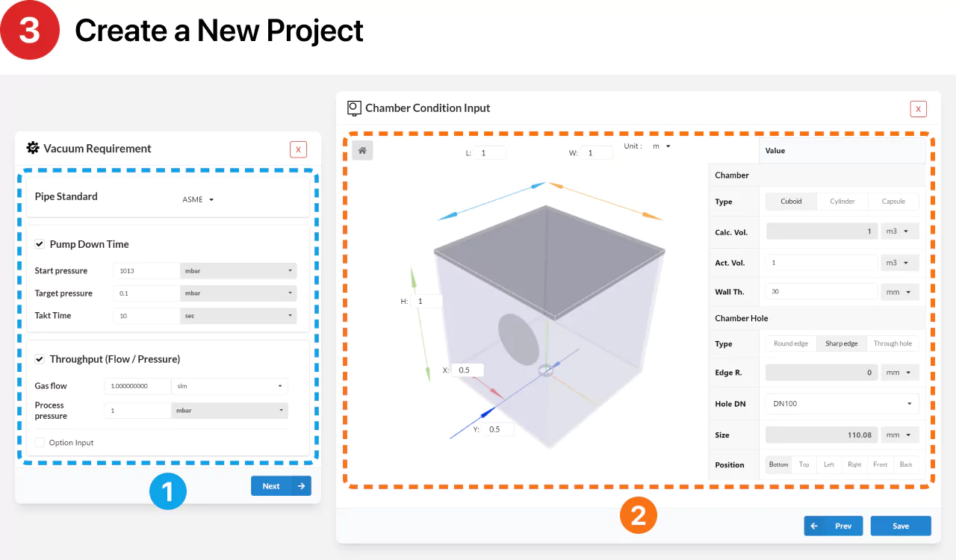956x560 pixels.
Task: Close the Vacuum Requirement panel
Action: click(298, 149)
